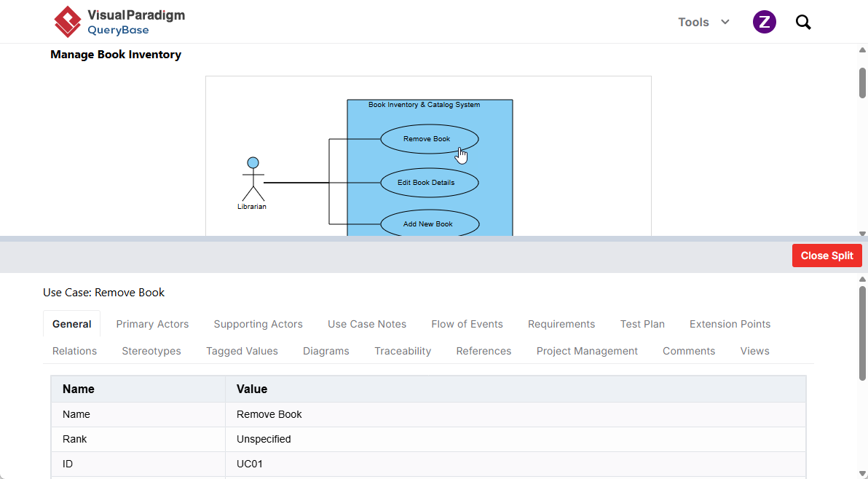Switch to the Diagrams tab

pos(326,351)
